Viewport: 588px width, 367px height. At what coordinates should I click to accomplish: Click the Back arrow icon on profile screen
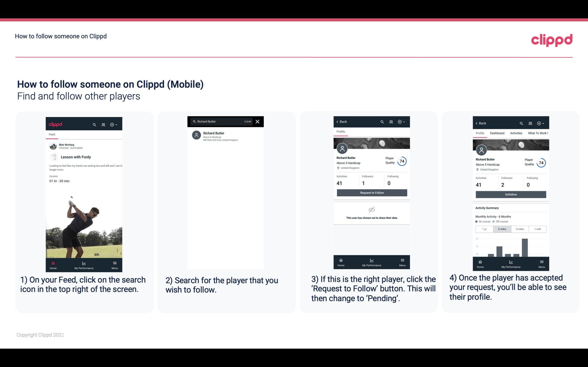338,122
